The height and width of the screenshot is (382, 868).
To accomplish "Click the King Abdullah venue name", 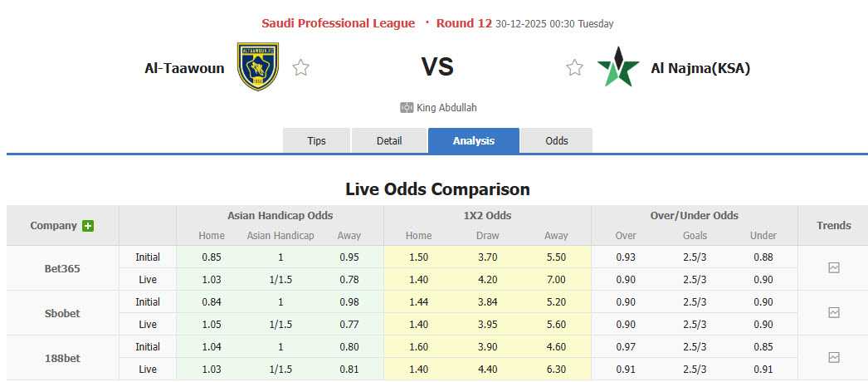I will [x=446, y=108].
